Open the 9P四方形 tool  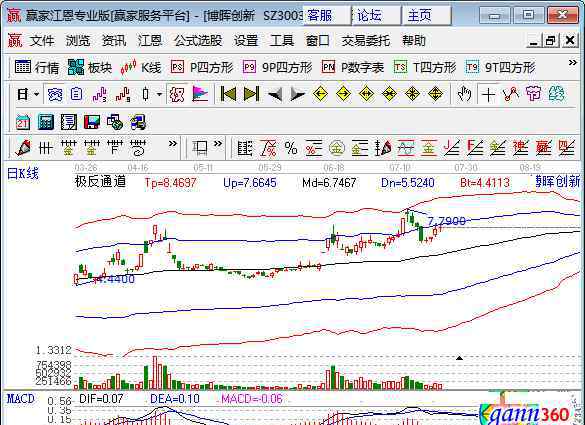click(277, 68)
